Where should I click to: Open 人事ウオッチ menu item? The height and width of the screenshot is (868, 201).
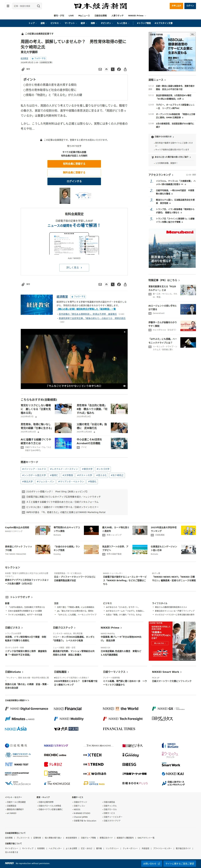coord(118,16)
